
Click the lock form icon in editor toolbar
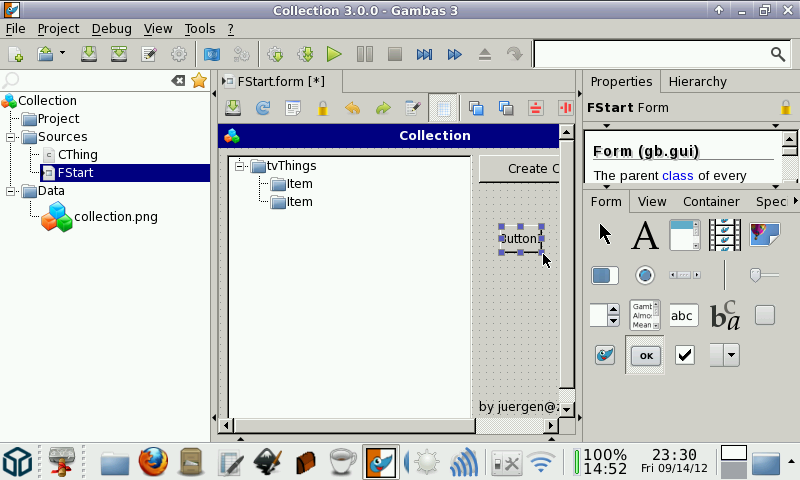click(x=322, y=108)
